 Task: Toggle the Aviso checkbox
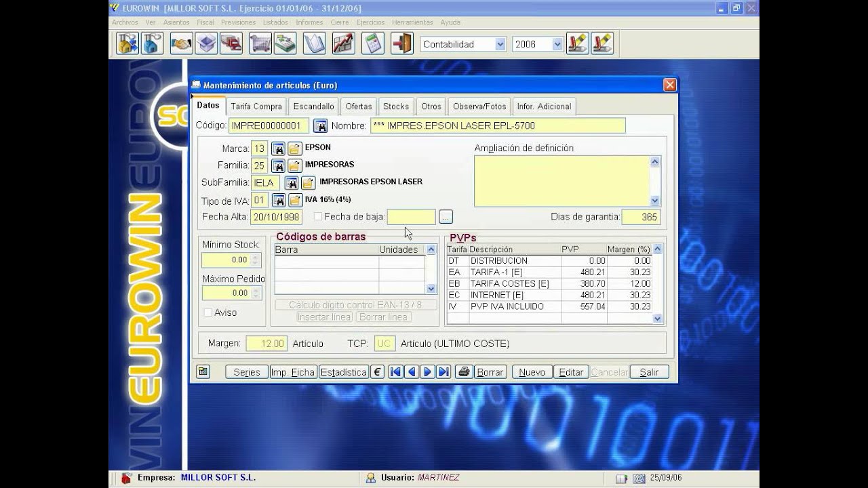coord(208,312)
